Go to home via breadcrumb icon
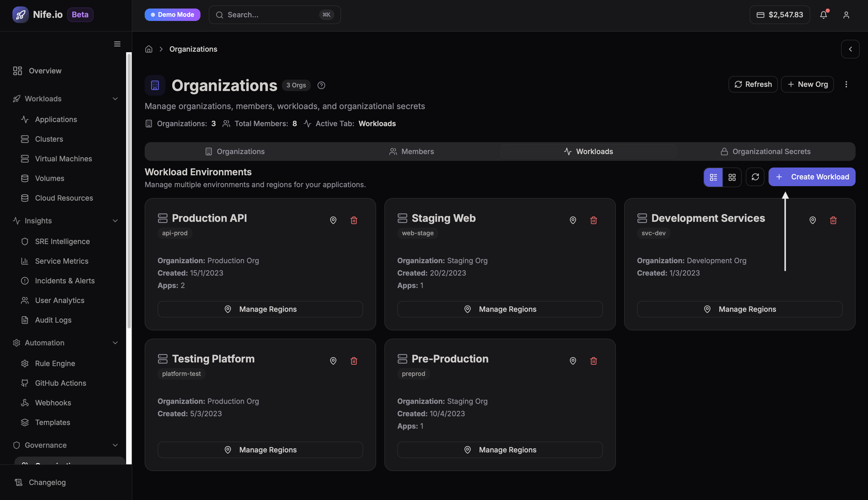The width and height of the screenshot is (868, 500). click(x=149, y=49)
